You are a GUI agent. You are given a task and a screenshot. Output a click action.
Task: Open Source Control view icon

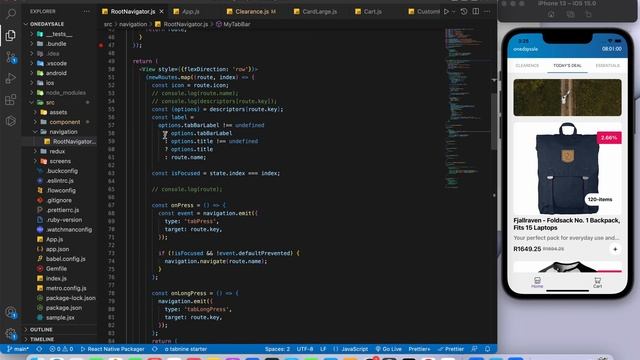click(x=11, y=57)
